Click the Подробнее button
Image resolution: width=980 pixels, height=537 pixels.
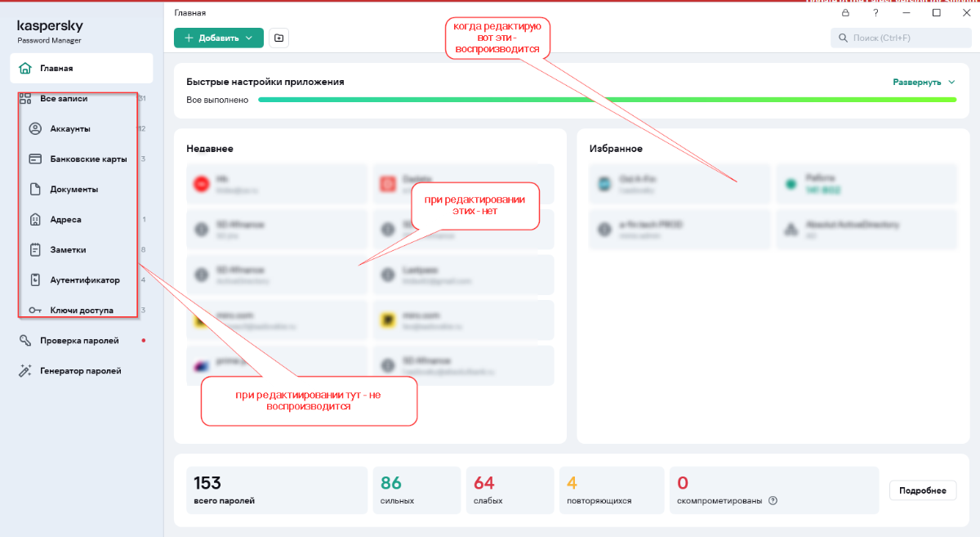pos(922,490)
